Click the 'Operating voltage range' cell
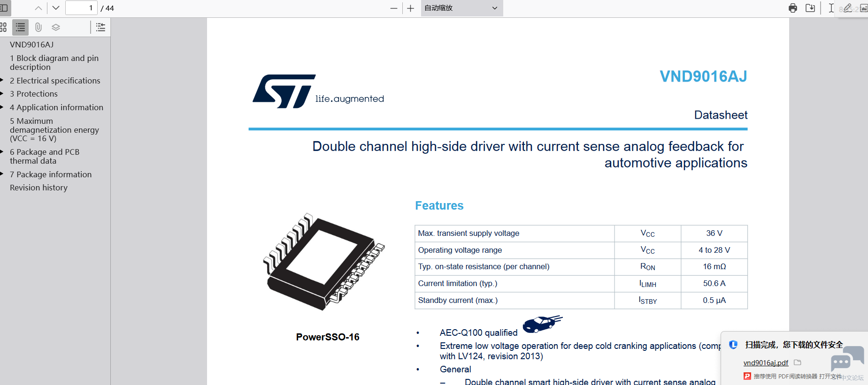 point(515,250)
